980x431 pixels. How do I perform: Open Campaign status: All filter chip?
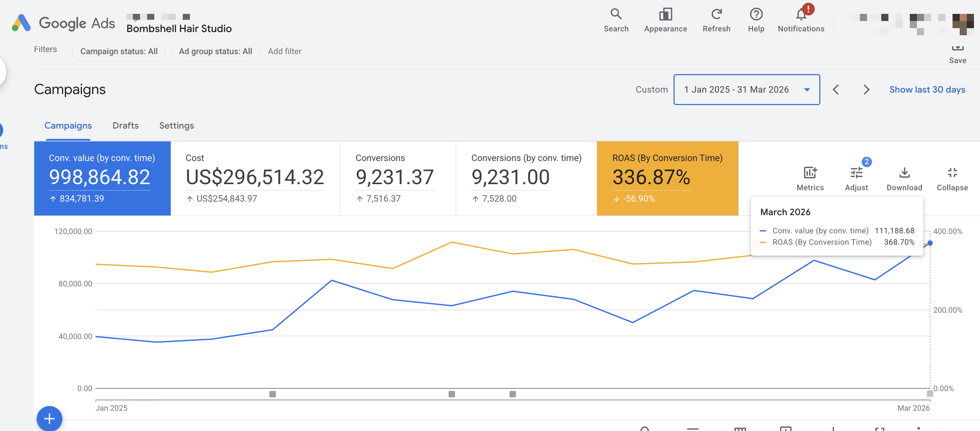coord(119,51)
